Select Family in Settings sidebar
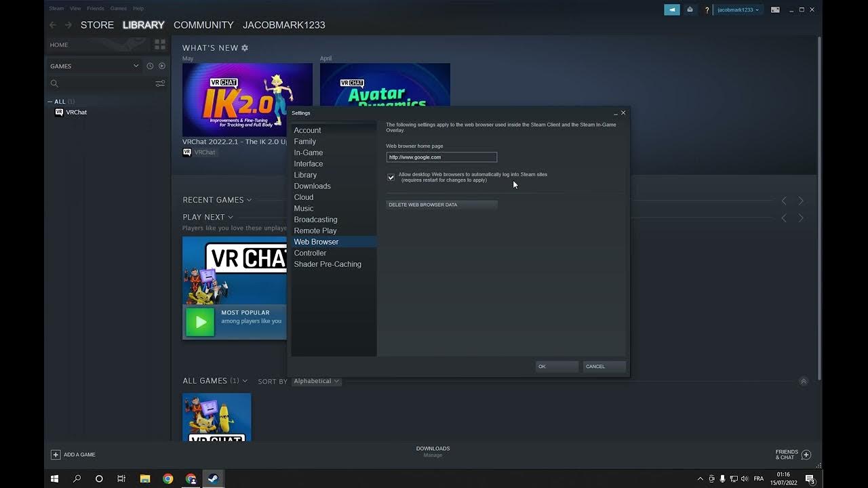The width and height of the screenshot is (868, 488). 334,142
